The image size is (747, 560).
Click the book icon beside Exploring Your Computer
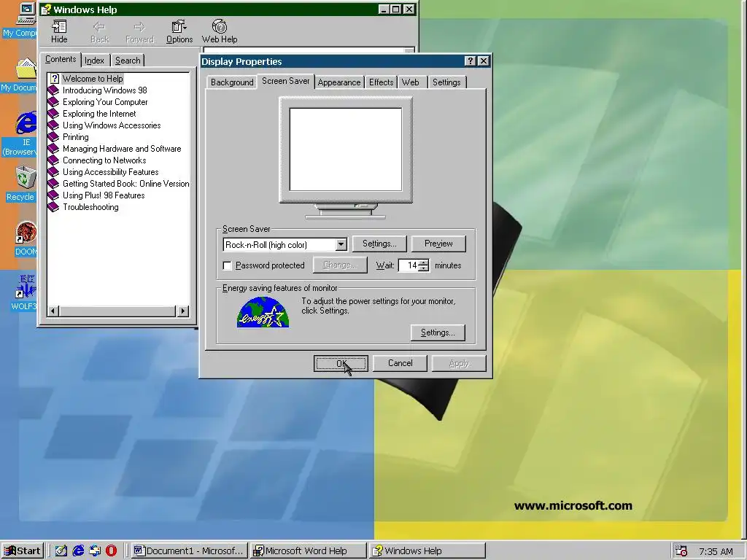pos(54,102)
